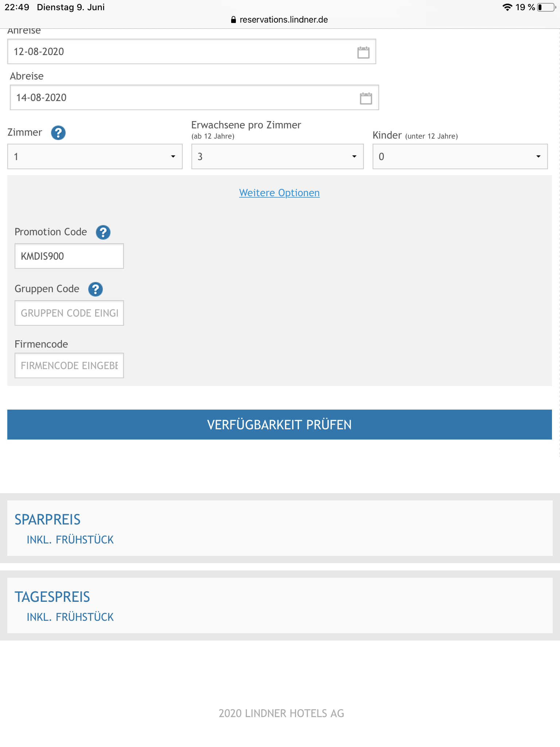
Task: Click the Gruppen Code help icon
Action: coord(96,289)
